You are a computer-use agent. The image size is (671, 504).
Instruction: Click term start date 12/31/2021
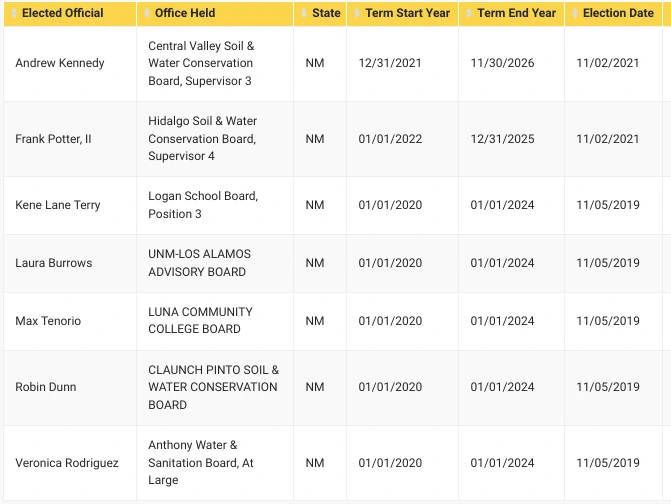(390, 63)
